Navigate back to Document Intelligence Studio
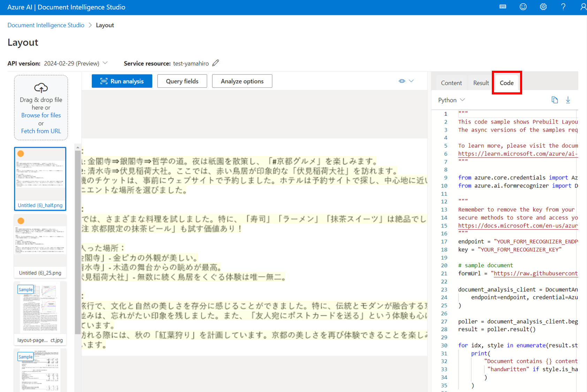This screenshot has width=587, height=392. (x=46, y=25)
